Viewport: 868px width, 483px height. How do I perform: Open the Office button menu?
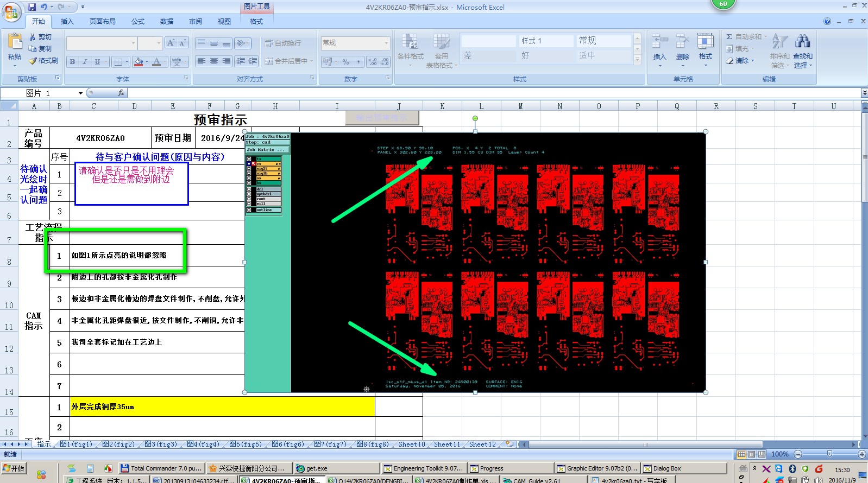coord(11,11)
